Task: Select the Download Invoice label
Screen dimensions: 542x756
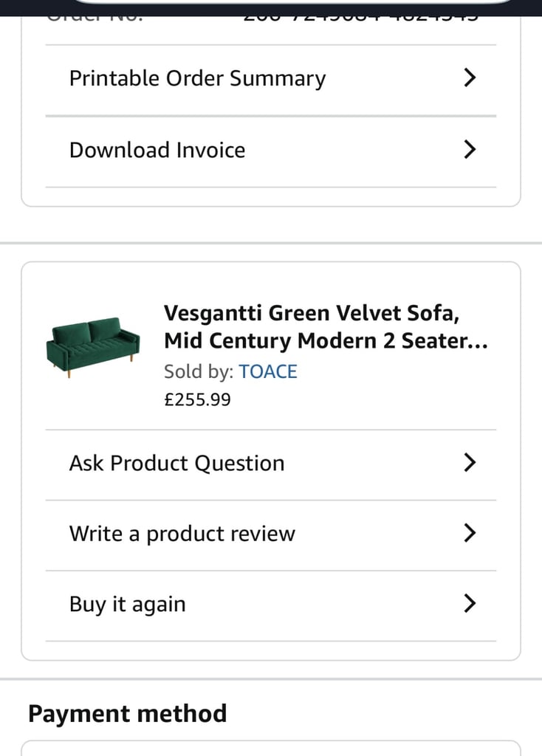Action: [157, 150]
